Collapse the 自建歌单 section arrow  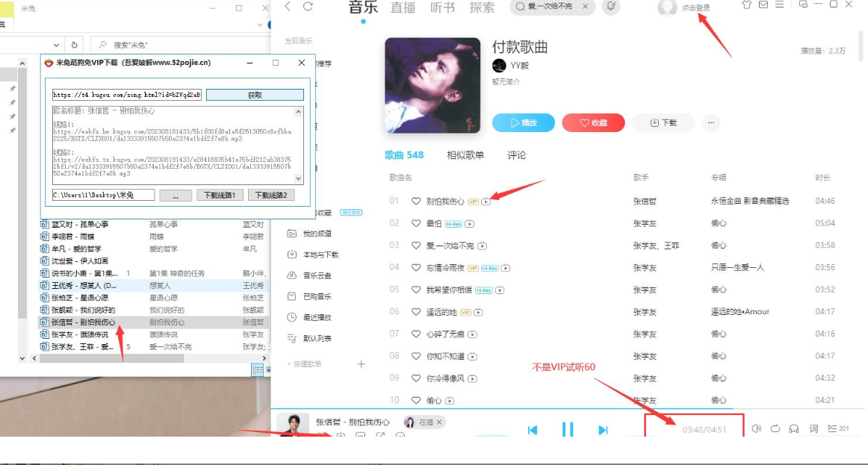coord(289,364)
